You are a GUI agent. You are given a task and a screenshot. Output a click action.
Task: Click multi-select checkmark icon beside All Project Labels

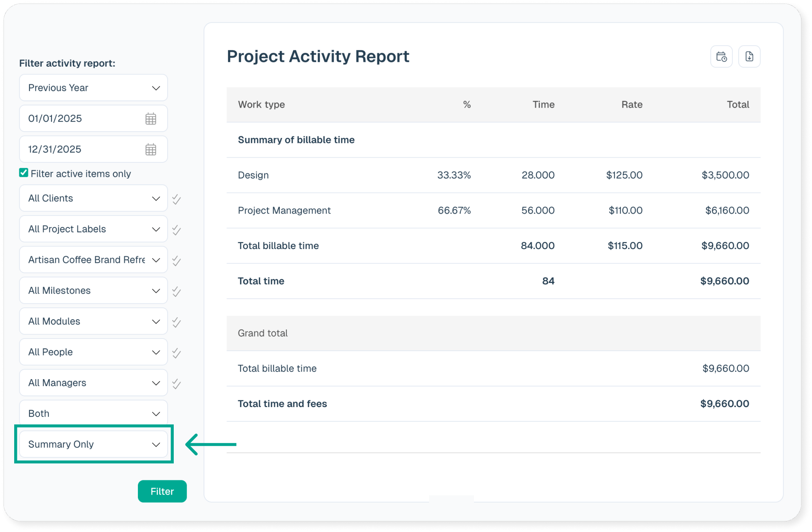[177, 230]
